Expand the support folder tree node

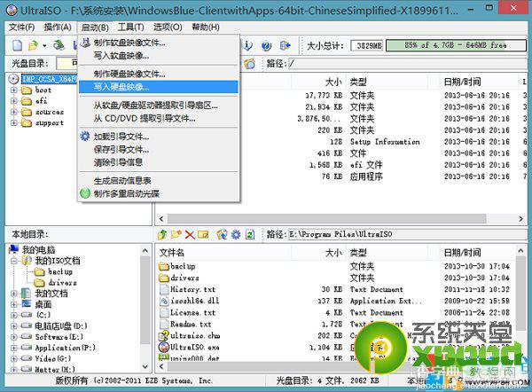click(14, 122)
